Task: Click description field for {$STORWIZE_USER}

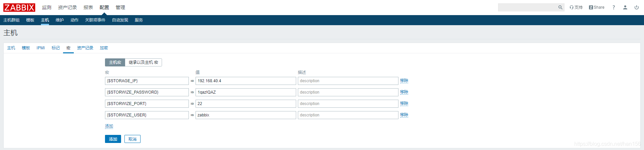Action: click(x=348, y=115)
